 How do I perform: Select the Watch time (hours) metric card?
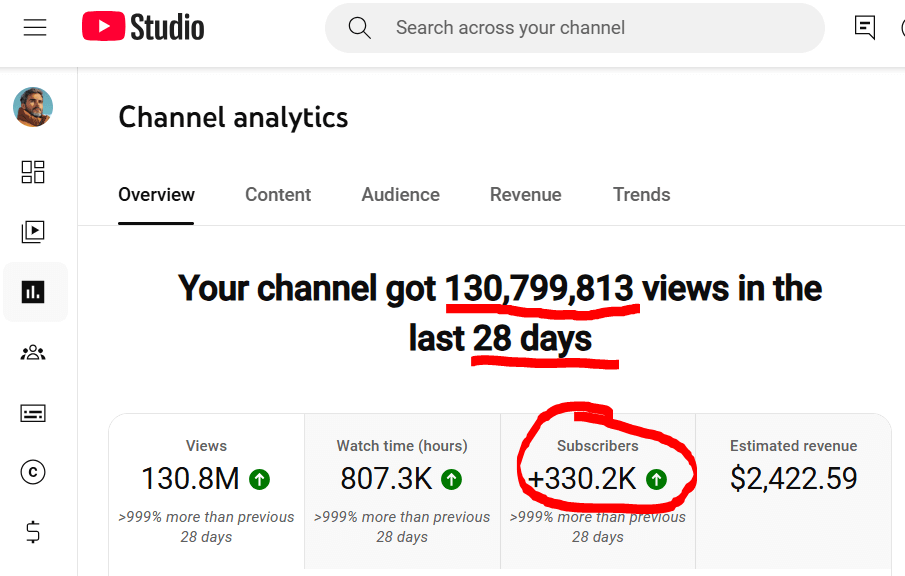[402, 490]
